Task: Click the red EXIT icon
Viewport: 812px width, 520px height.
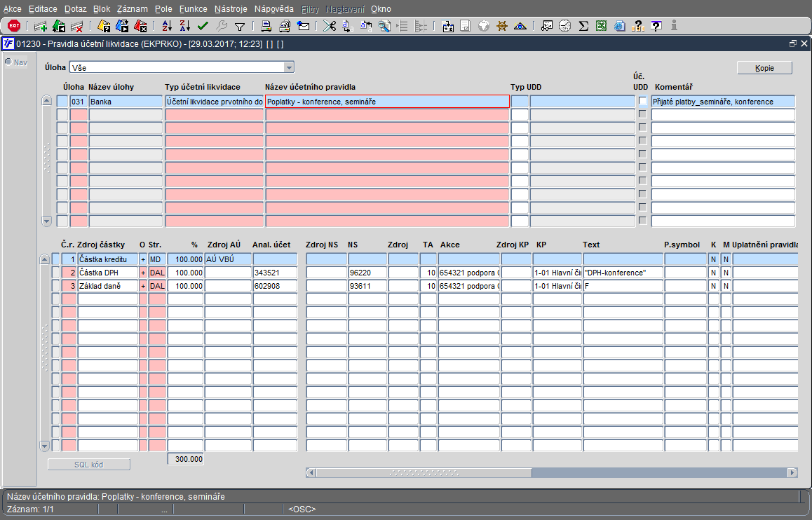Action: [14, 26]
